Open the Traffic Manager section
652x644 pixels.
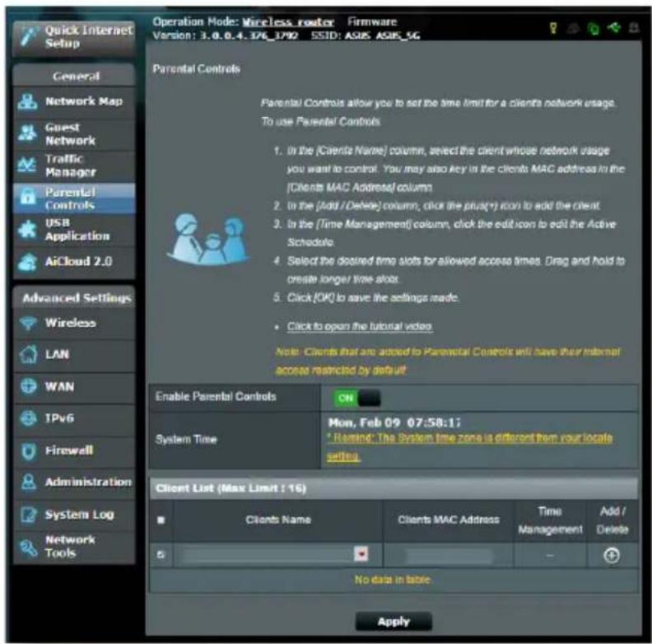pyautogui.click(x=74, y=166)
